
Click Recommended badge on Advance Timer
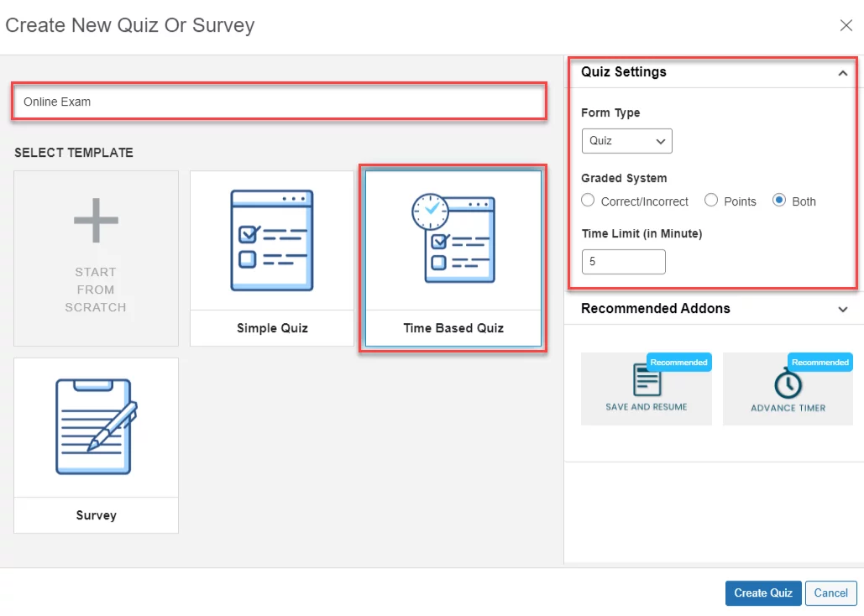click(819, 363)
